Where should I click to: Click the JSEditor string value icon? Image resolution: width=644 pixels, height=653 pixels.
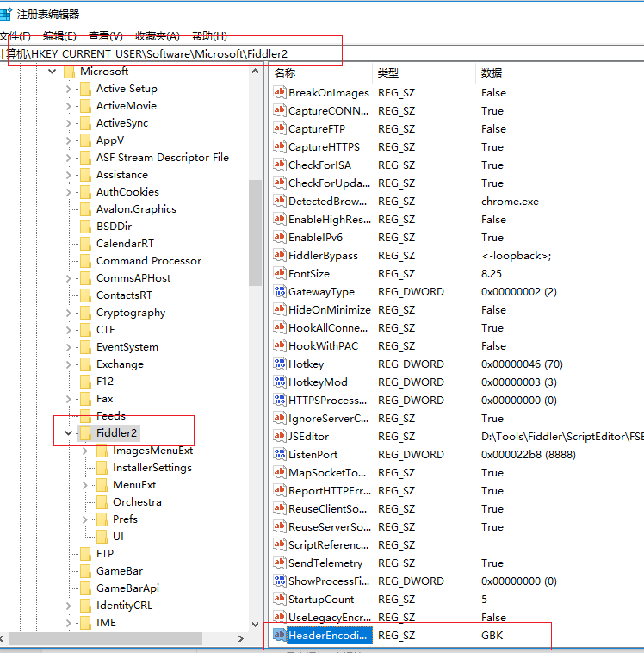click(x=279, y=436)
